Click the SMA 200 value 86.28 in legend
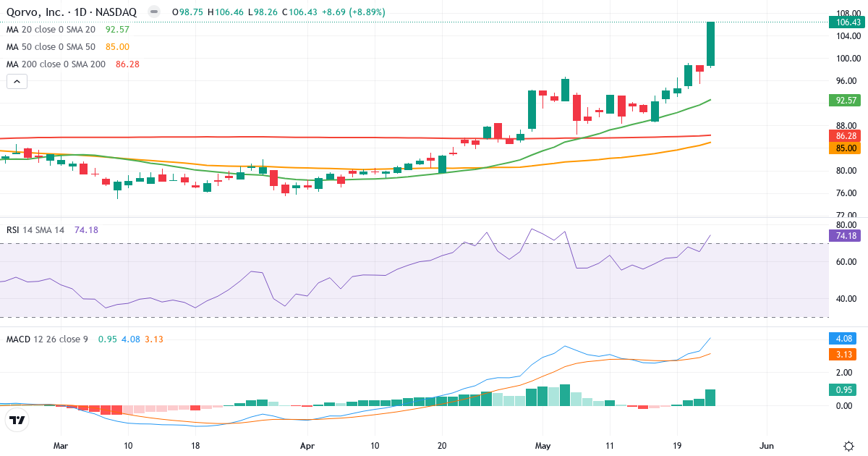This screenshot has height=456, width=868. (x=127, y=64)
